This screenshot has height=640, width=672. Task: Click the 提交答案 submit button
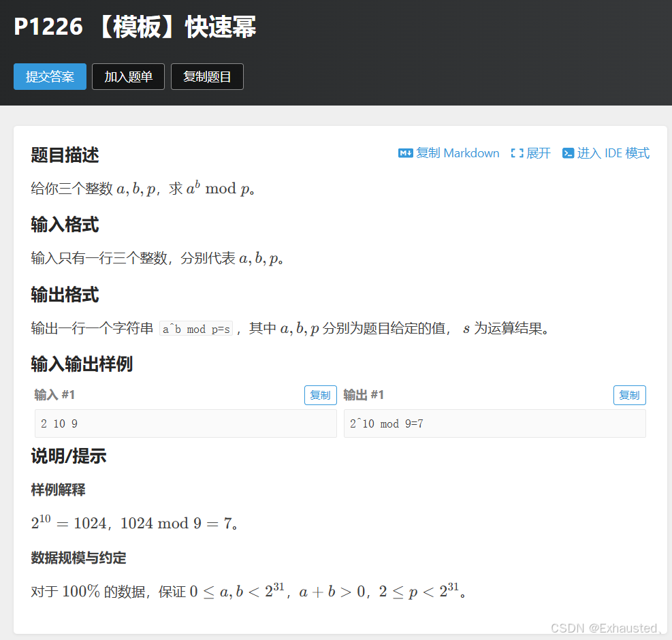[x=50, y=77]
